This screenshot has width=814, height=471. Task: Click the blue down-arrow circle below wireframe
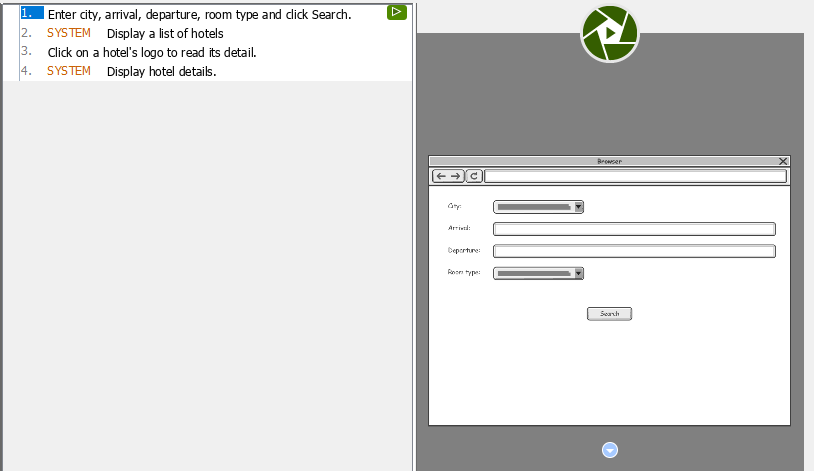[x=610, y=450]
